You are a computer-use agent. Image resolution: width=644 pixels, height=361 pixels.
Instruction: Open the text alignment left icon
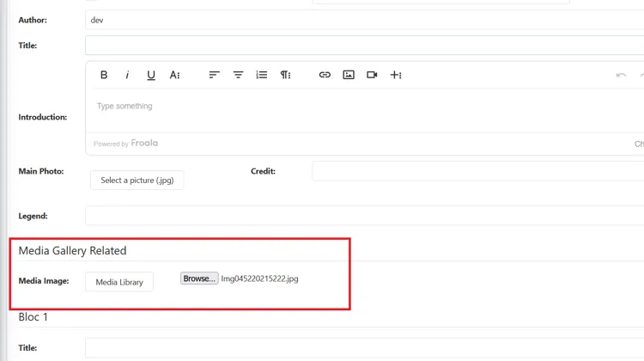[x=215, y=76]
